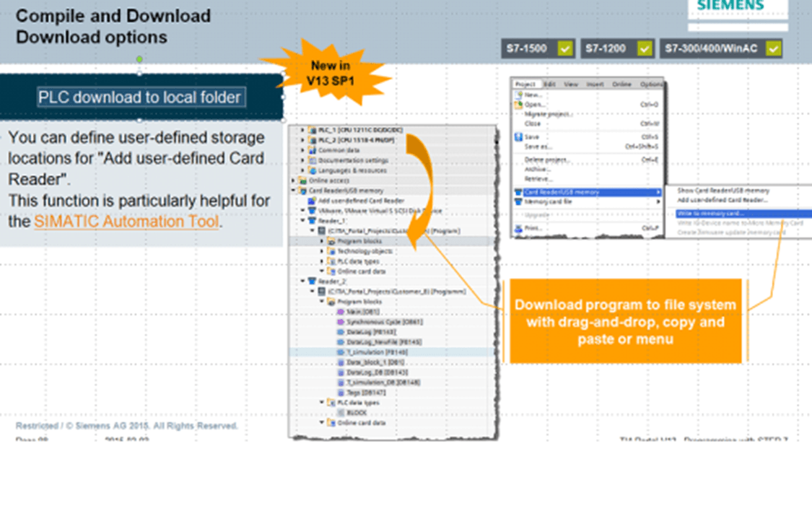Select the Customer_B [Programm] path row

click(x=397, y=292)
